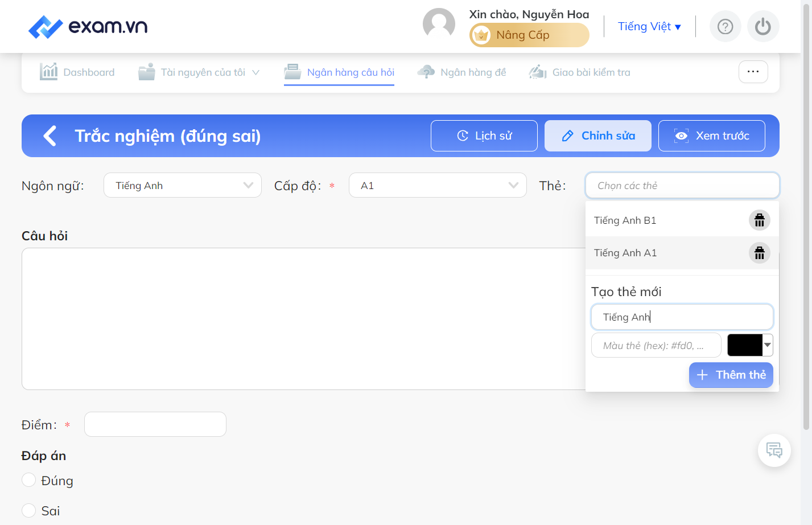The height and width of the screenshot is (525, 812).
Task: Click the Điểm score input field
Action: [155, 424]
